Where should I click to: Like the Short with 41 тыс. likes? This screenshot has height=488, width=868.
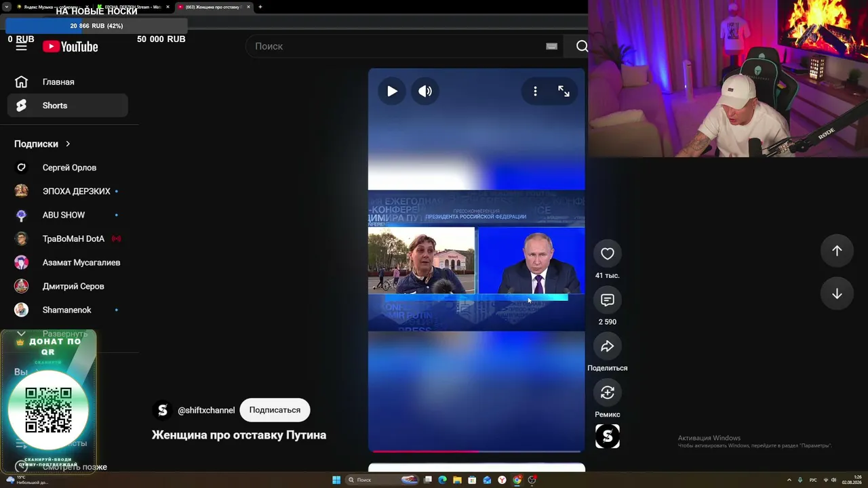pos(608,253)
